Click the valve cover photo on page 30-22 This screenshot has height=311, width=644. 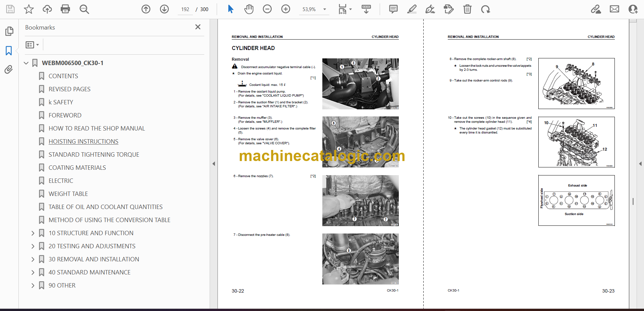tap(361, 142)
